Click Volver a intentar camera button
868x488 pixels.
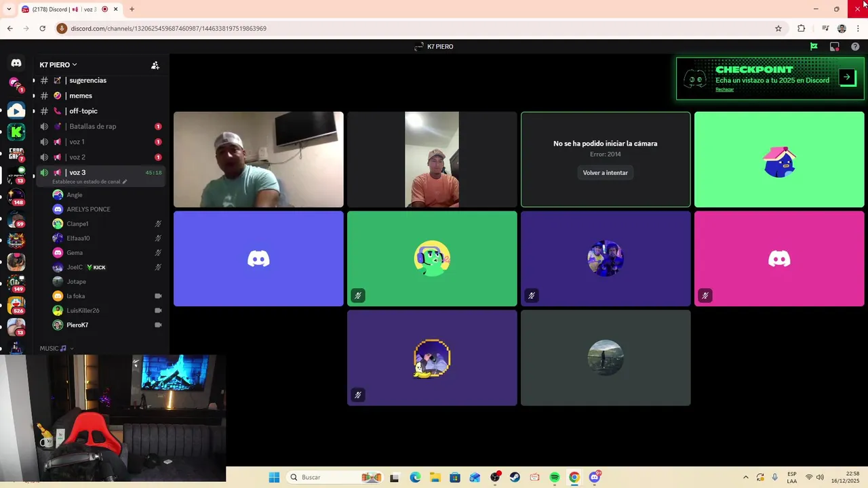606,173
